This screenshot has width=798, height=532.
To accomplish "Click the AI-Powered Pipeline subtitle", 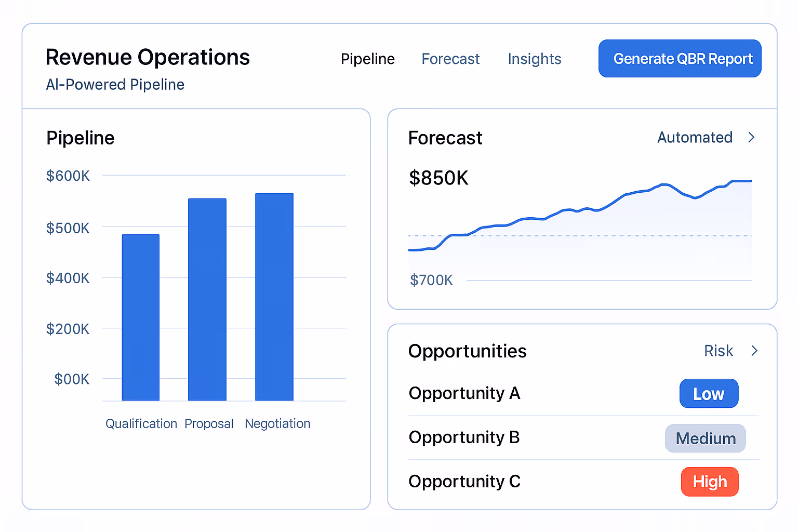I will pos(115,84).
